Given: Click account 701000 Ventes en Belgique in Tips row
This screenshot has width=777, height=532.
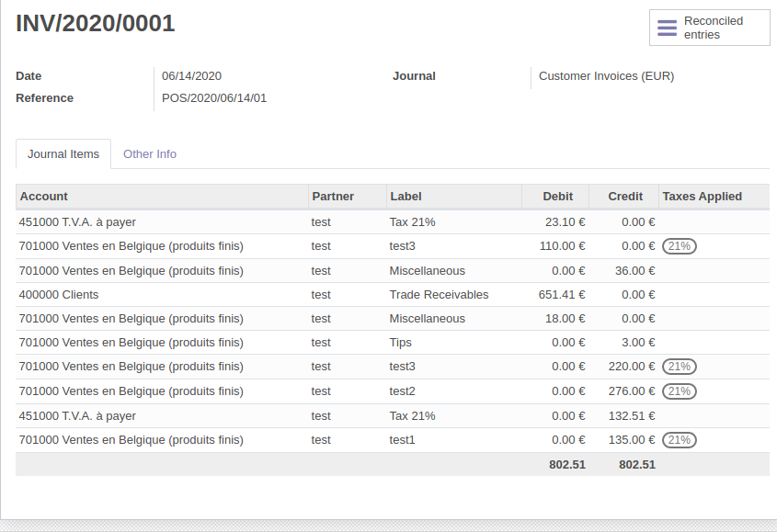Looking at the screenshot, I should (131, 343).
